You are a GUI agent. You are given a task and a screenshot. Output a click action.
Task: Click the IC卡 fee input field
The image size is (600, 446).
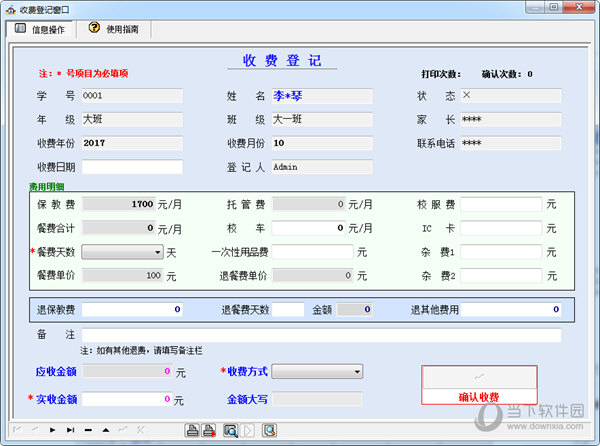(501, 228)
